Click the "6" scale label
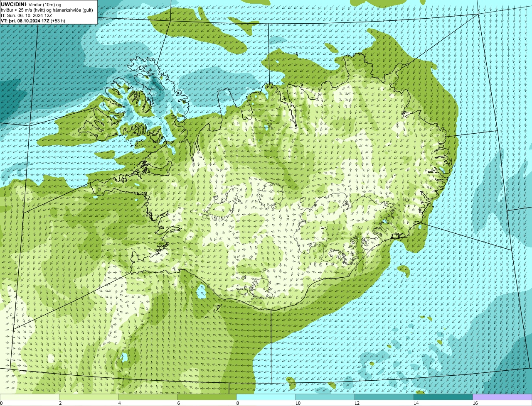 tap(178, 403)
